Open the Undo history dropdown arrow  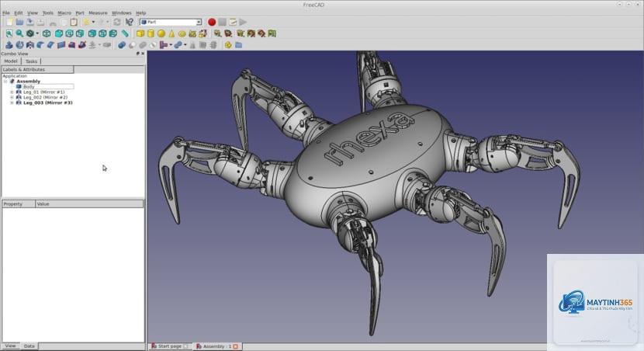[x=94, y=22]
